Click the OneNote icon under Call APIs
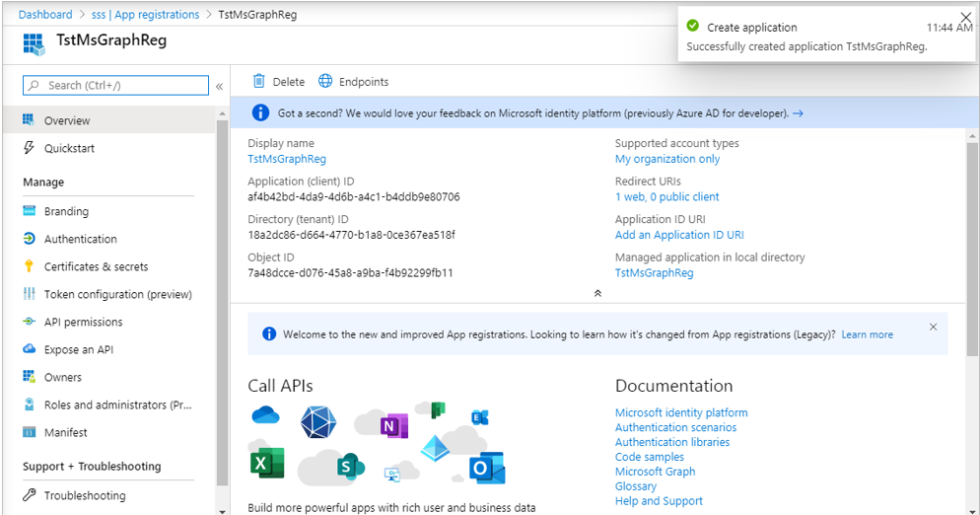Image resolution: width=980 pixels, height=515 pixels. 393,426
